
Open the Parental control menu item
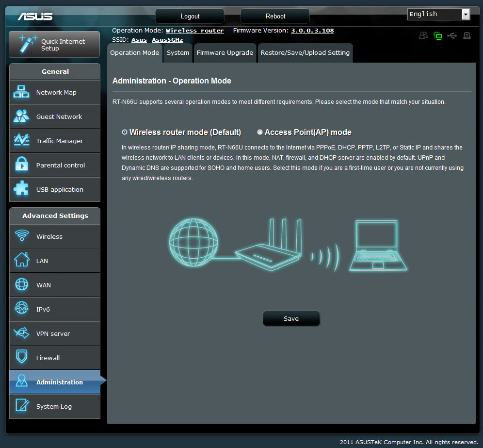55,165
